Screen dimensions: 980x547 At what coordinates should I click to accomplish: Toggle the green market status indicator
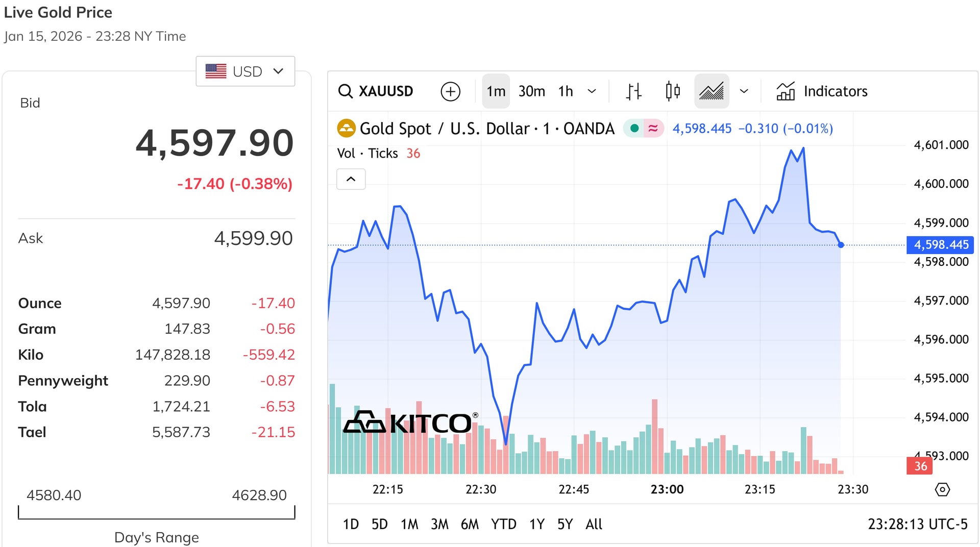coord(634,129)
